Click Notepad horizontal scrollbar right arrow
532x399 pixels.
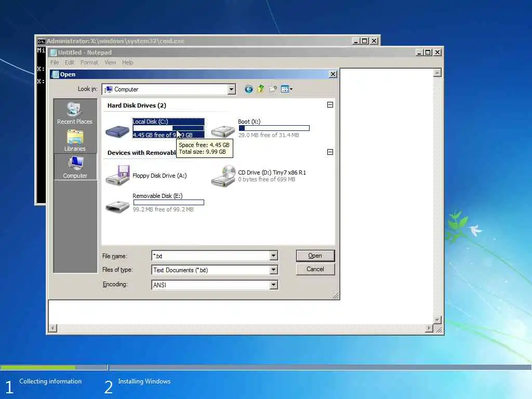429,328
